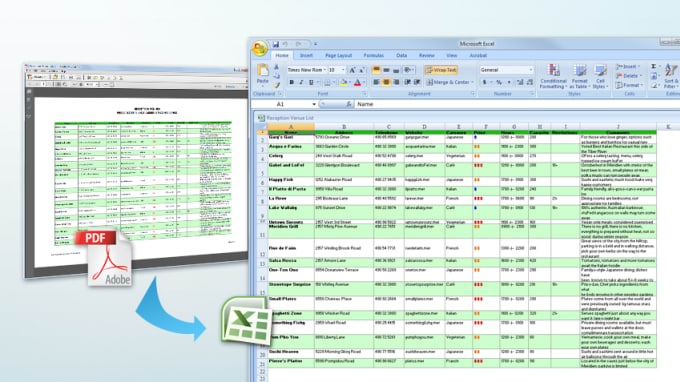
Task: Open the Alignment dialog launcher
Action: click(x=473, y=94)
